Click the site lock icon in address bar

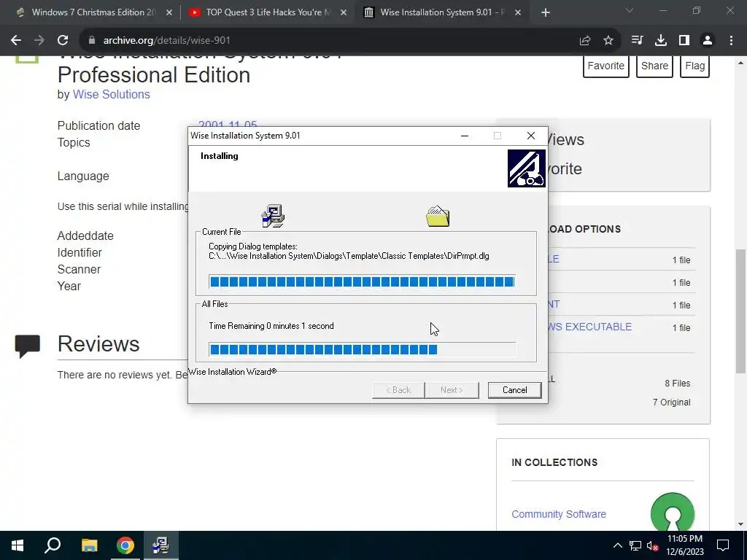(92, 41)
